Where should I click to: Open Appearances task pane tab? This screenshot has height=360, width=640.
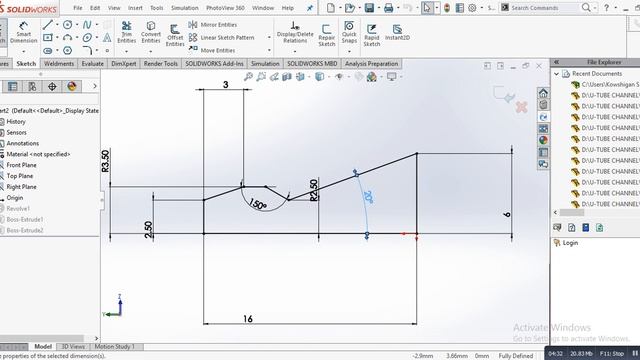coord(543,140)
